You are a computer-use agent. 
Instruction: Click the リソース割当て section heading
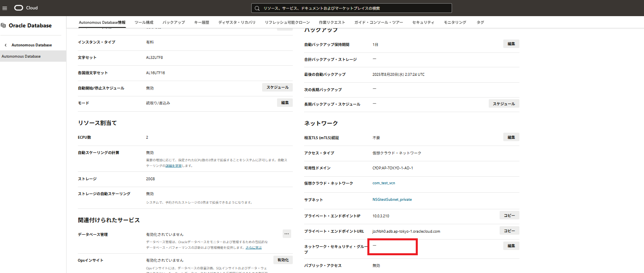click(x=97, y=123)
